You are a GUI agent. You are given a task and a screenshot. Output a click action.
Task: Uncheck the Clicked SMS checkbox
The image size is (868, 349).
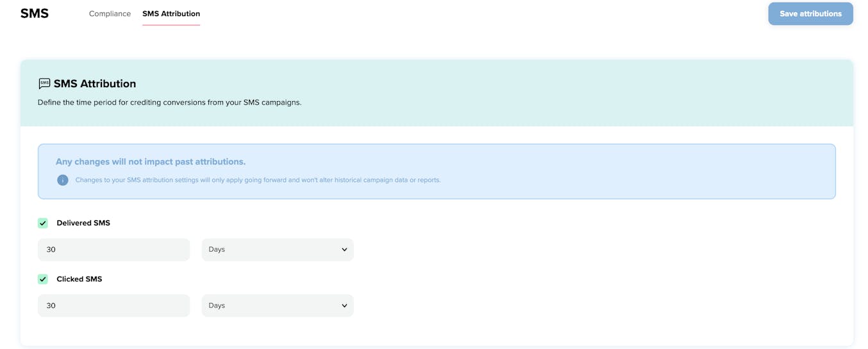coord(43,279)
